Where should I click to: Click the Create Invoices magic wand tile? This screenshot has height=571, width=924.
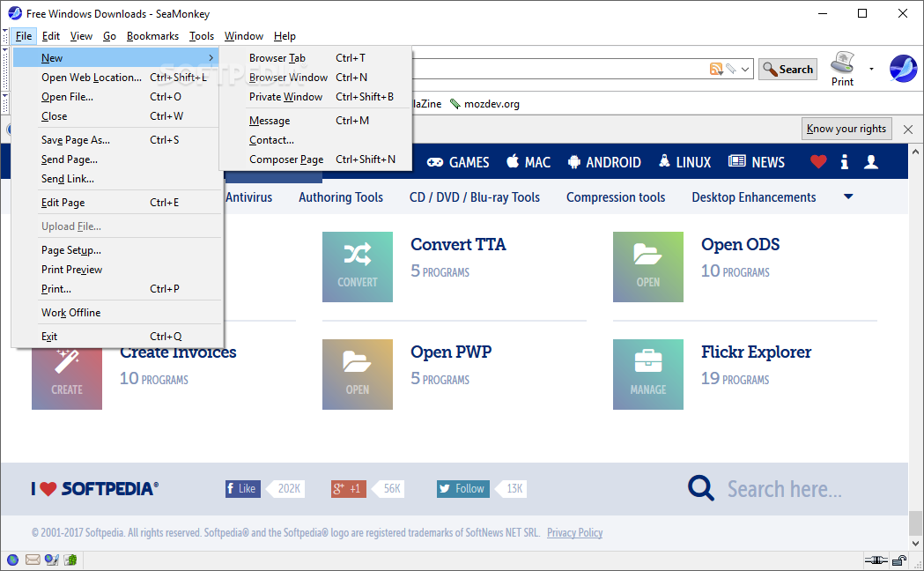point(67,377)
